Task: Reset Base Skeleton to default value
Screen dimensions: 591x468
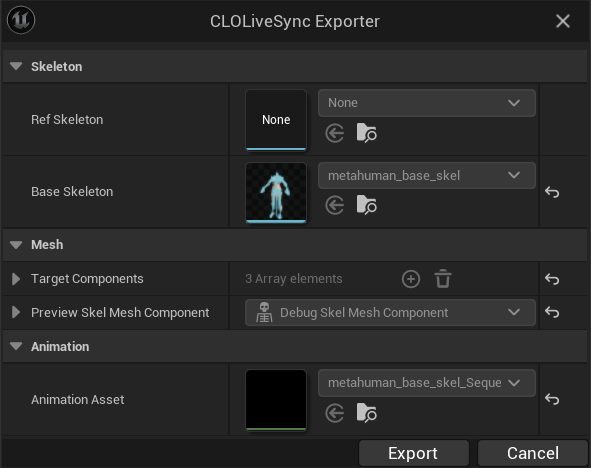Action: [x=552, y=192]
